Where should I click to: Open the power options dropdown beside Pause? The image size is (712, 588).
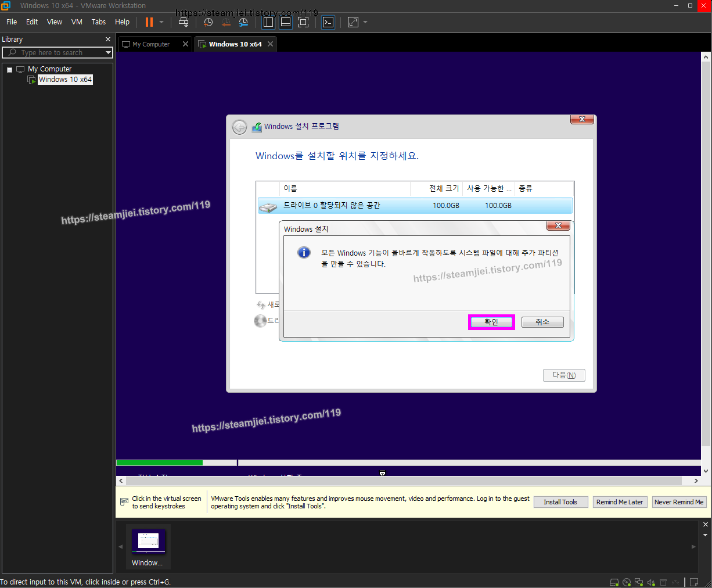point(161,22)
